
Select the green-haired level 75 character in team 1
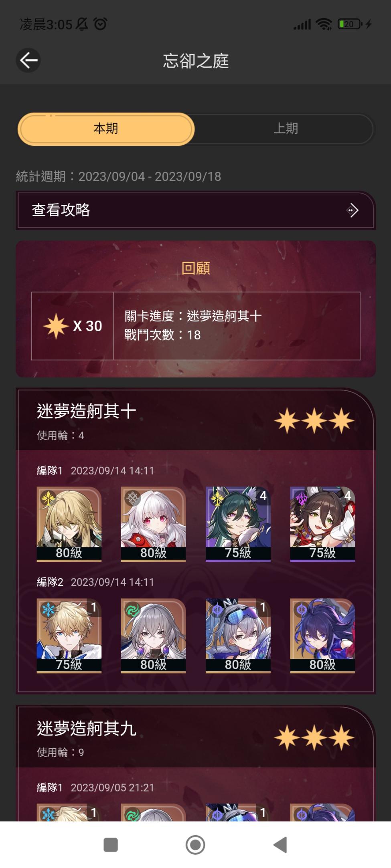(x=238, y=524)
